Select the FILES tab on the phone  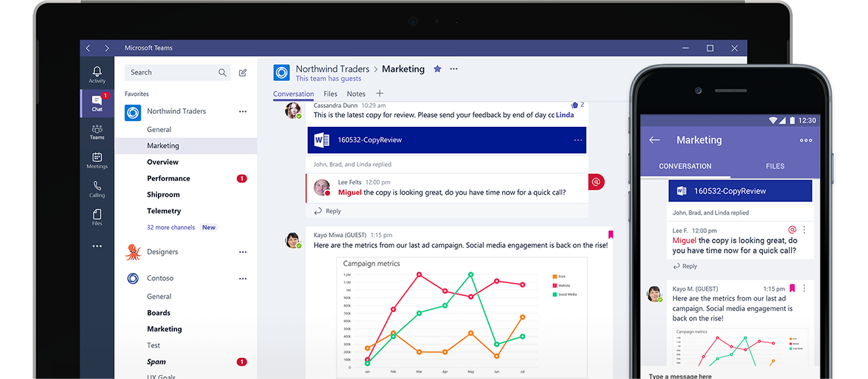[775, 166]
